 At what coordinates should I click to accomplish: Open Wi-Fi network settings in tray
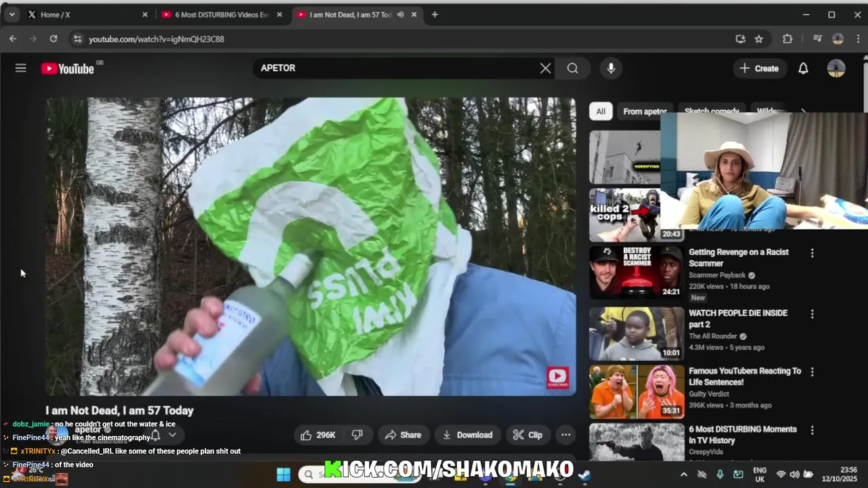pos(781,474)
